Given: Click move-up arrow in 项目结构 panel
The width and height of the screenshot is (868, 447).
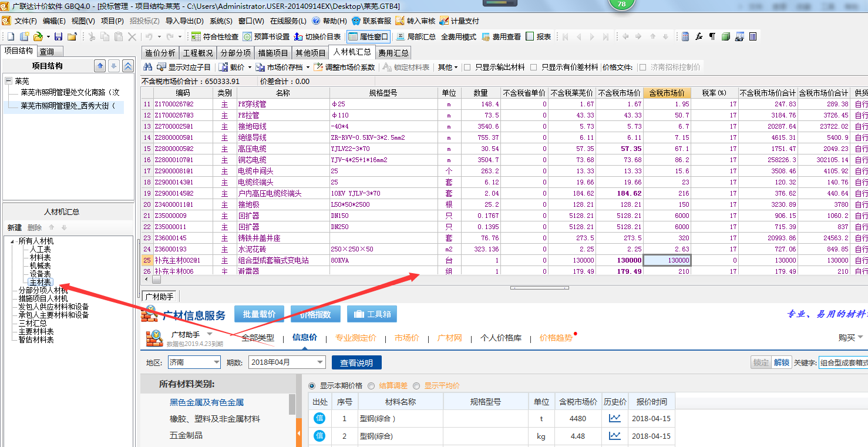Looking at the screenshot, I should [x=100, y=66].
